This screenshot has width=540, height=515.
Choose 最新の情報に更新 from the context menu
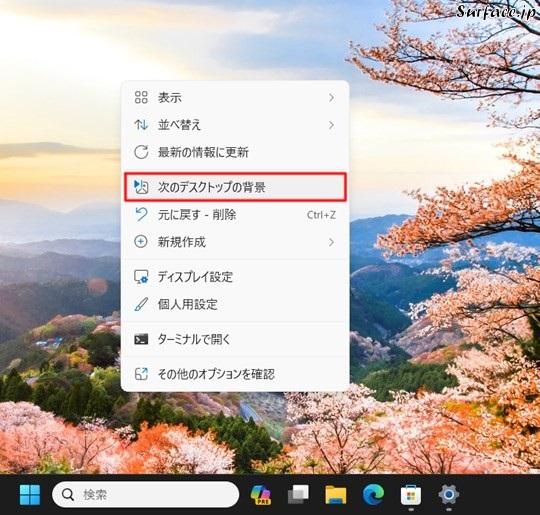[x=235, y=152]
